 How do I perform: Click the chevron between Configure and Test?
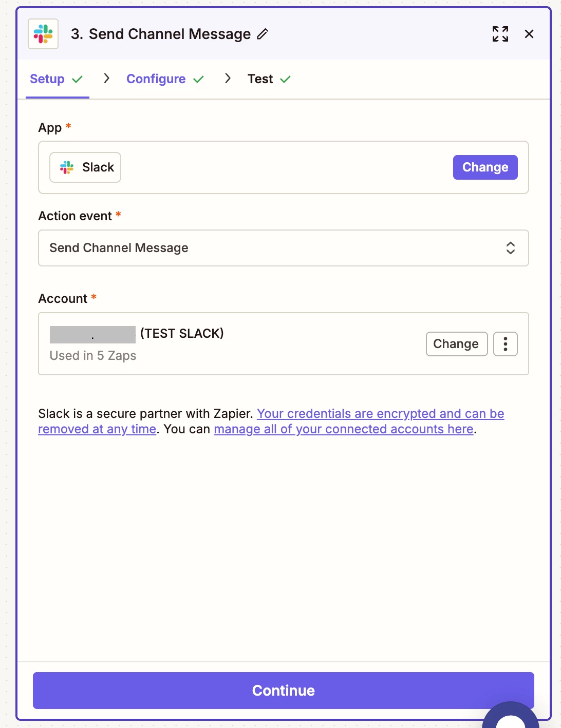pos(228,79)
